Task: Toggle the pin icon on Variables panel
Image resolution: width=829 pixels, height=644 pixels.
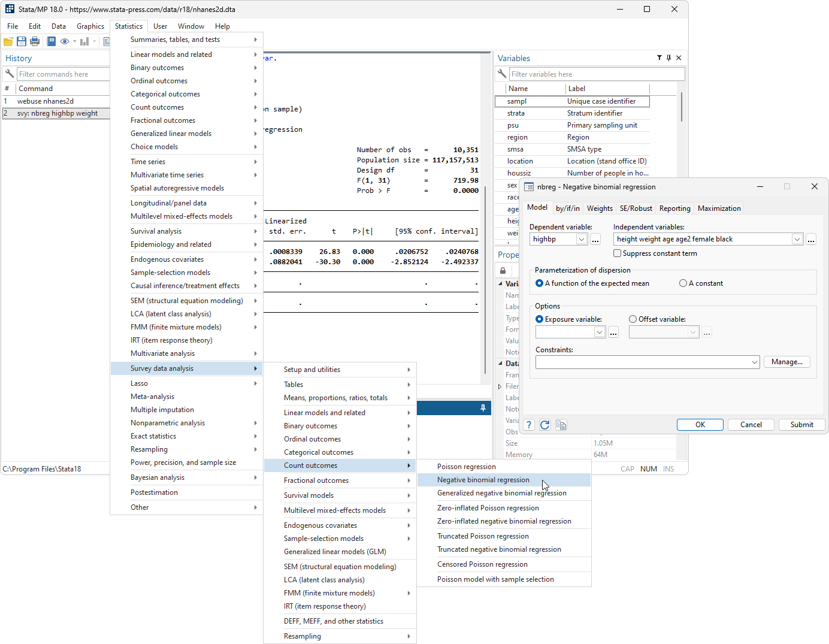Action: pyautogui.click(x=669, y=58)
